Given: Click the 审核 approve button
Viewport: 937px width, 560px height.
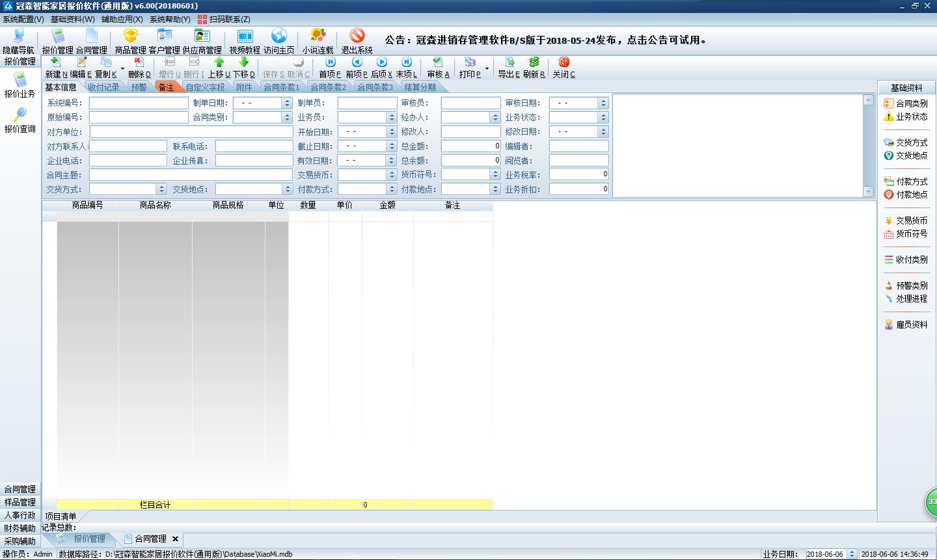Looking at the screenshot, I should 438,68.
